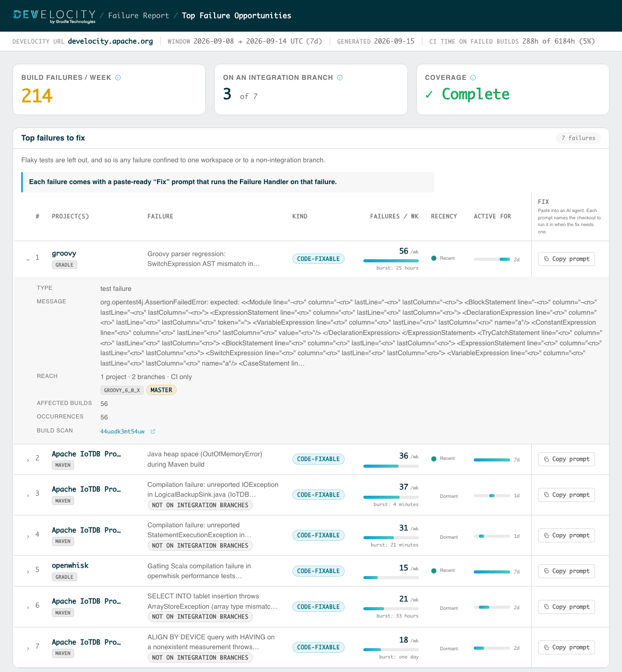
Task: Copy prompt for ALIGN BY DEVICE failure
Action: (x=567, y=647)
